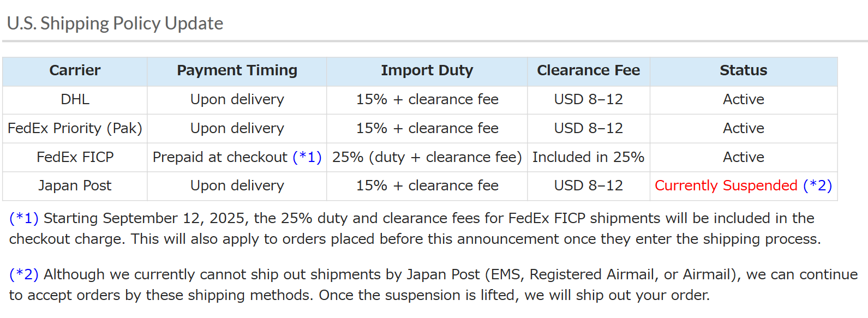Click the Active status in the DHL row
The width and height of the screenshot is (868, 318).
[x=743, y=99]
